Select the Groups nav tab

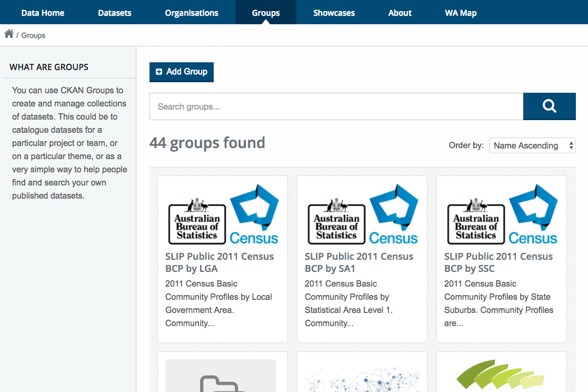[x=266, y=13]
